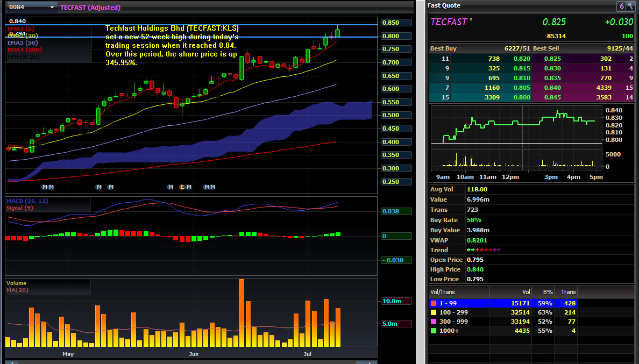Open the Fast Quote wrench settings icon
Screen dimensions: 639x364
[630, 6]
